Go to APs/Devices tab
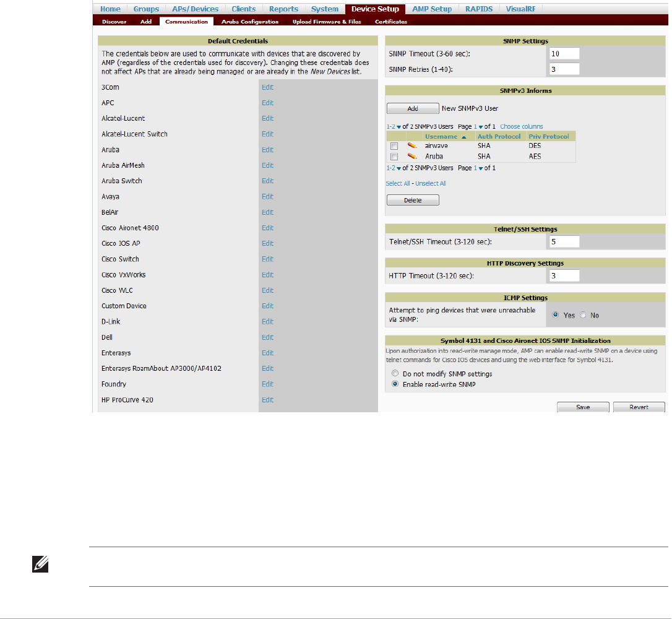This screenshot has width=672, height=619. (x=195, y=9)
